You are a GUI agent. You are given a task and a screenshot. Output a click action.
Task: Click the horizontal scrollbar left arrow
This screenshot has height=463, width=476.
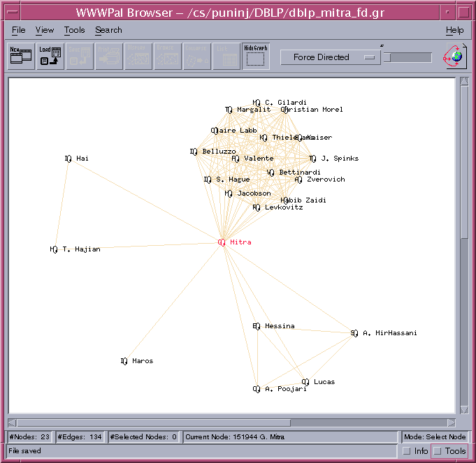[x=12, y=422]
